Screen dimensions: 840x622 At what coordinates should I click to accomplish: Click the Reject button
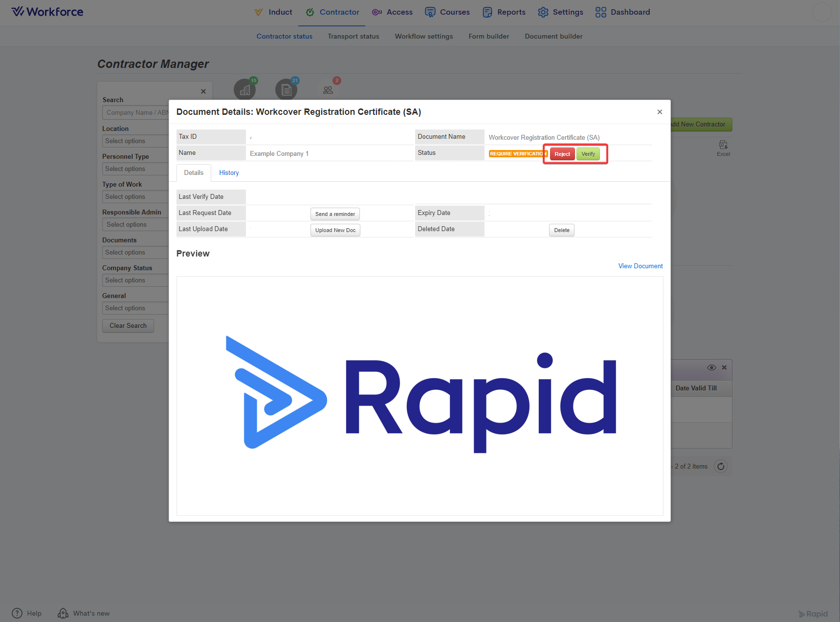coord(562,154)
